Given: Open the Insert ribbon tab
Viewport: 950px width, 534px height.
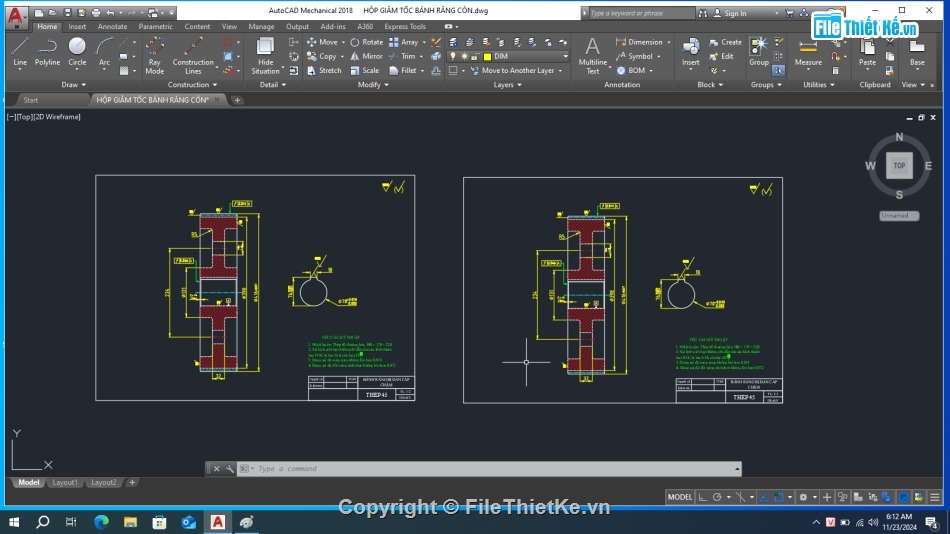Looking at the screenshot, I should pyautogui.click(x=77, y=27).
